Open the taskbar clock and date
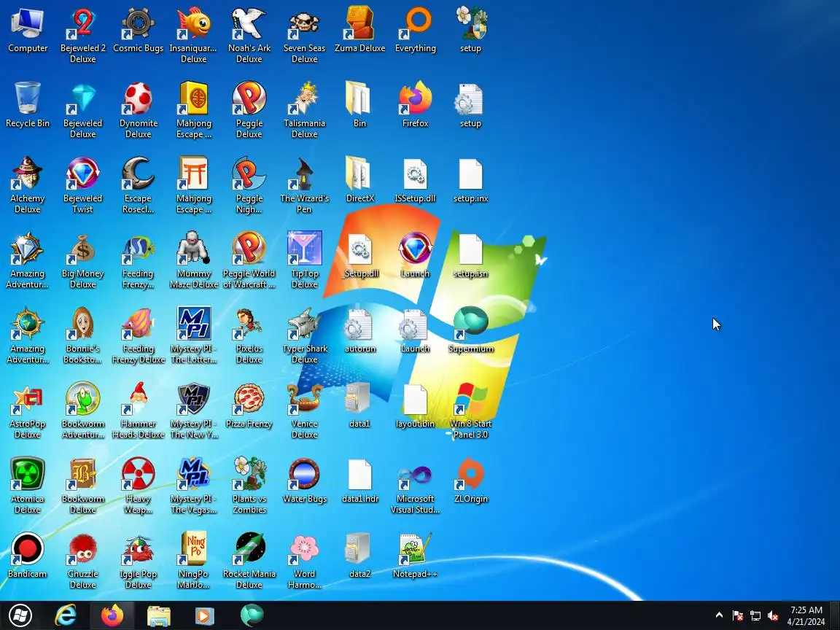840x630 pixels. tap(806, 615)
